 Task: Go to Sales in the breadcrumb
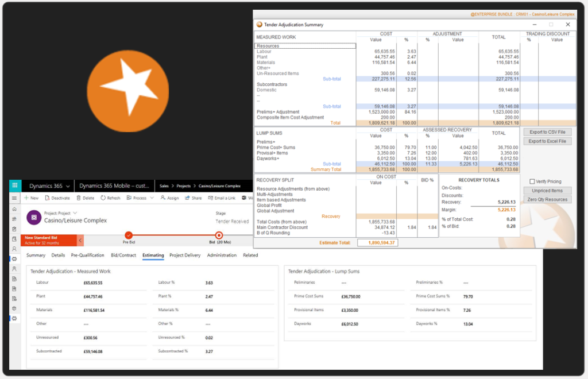pos(164,186)
